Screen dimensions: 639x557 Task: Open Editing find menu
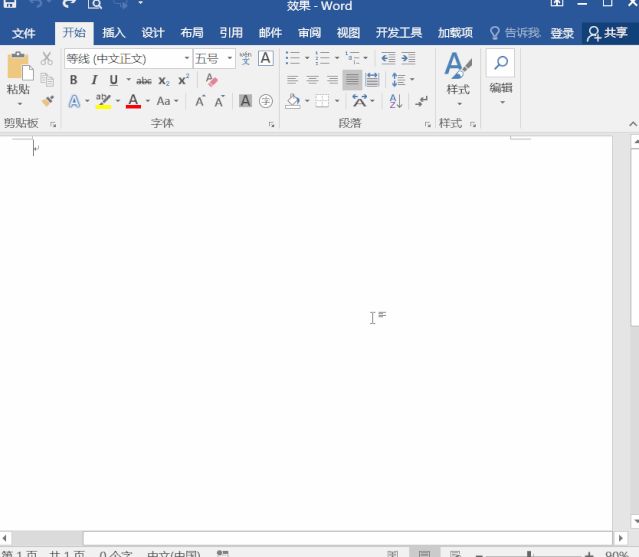point(500,77)
